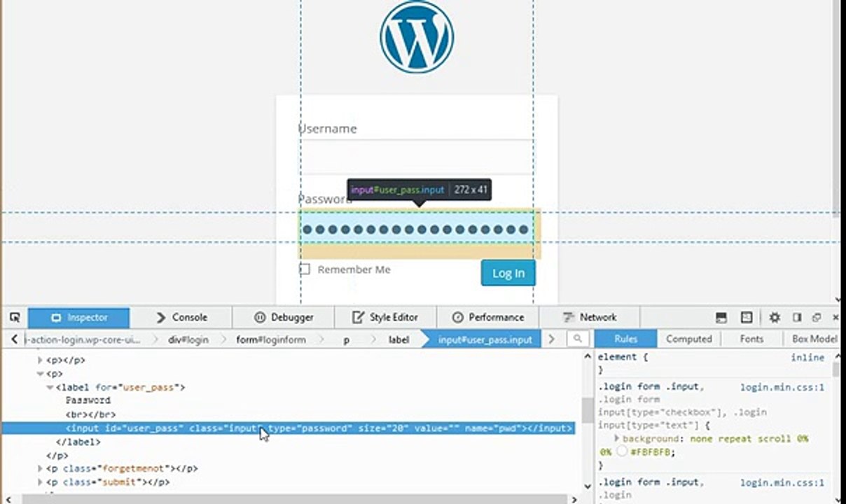Select the p breadcrumb
846x504 pixels.
[346, 339]
